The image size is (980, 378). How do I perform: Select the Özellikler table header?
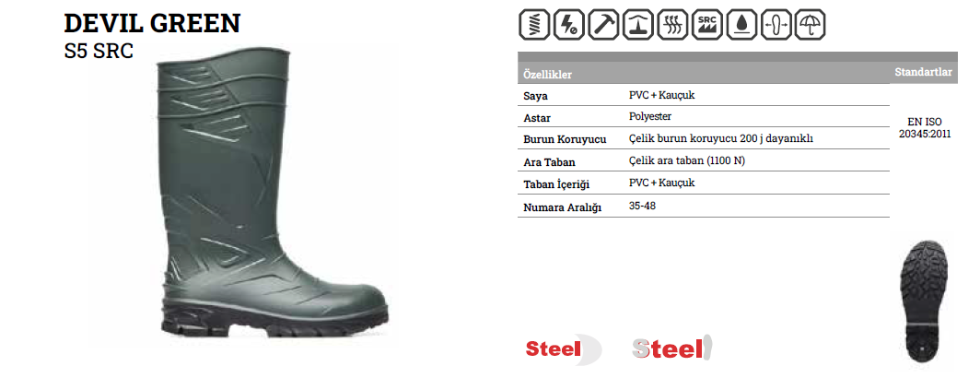547,75
